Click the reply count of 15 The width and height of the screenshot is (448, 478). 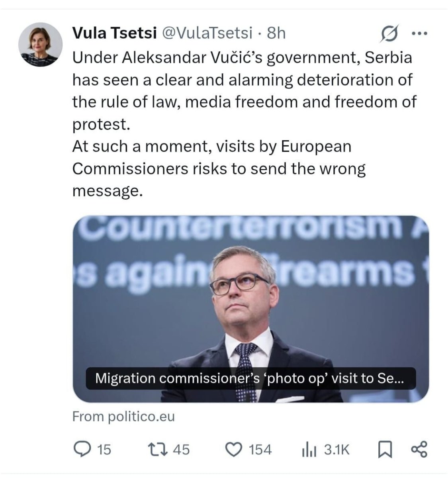(104, 450)
